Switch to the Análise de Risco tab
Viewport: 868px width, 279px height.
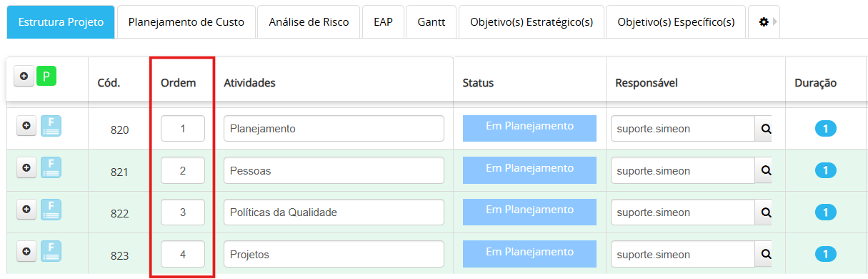tap(309, 22)
